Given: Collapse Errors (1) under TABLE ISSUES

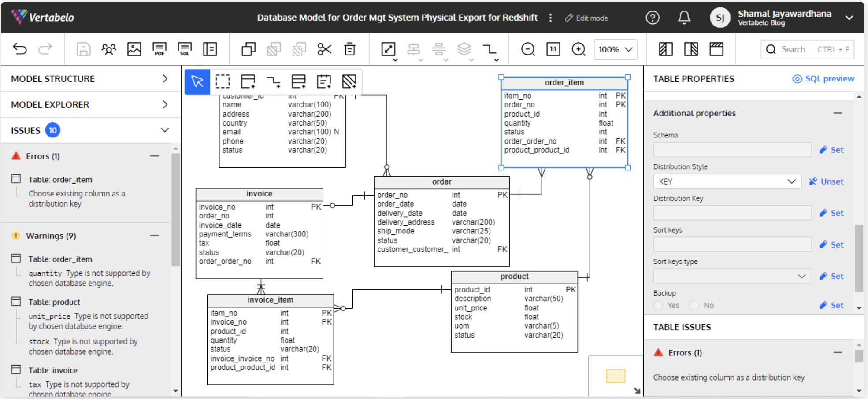Looking at the screenshot, I should 838,353.
